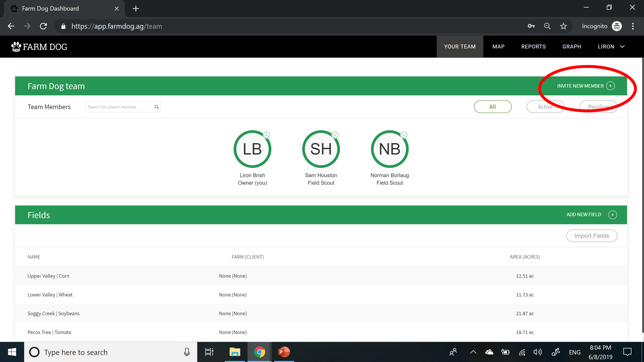The width and height of the screenshot is (644, 362).
Task: Click the battery tray icon
Action: [505, 352]
